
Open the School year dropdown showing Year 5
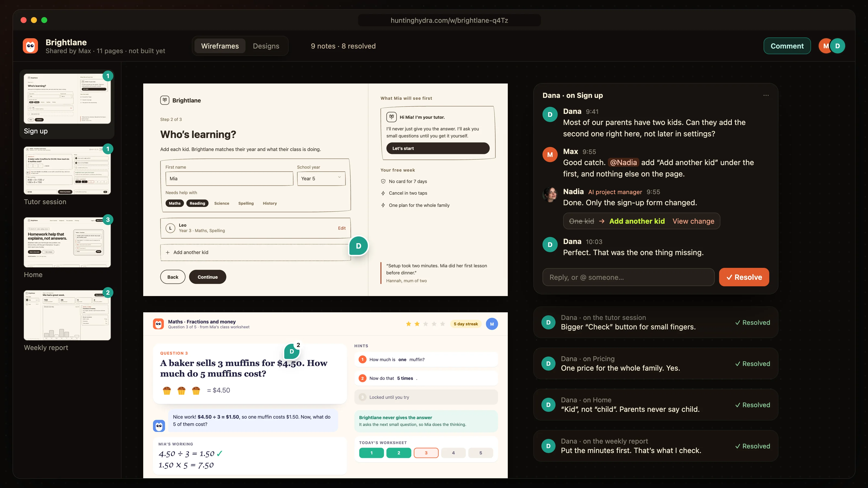pos(321,178)
